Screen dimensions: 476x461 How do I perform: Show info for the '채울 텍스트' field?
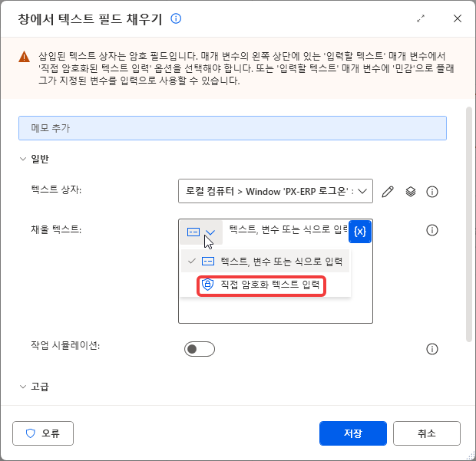coord(432,230)
